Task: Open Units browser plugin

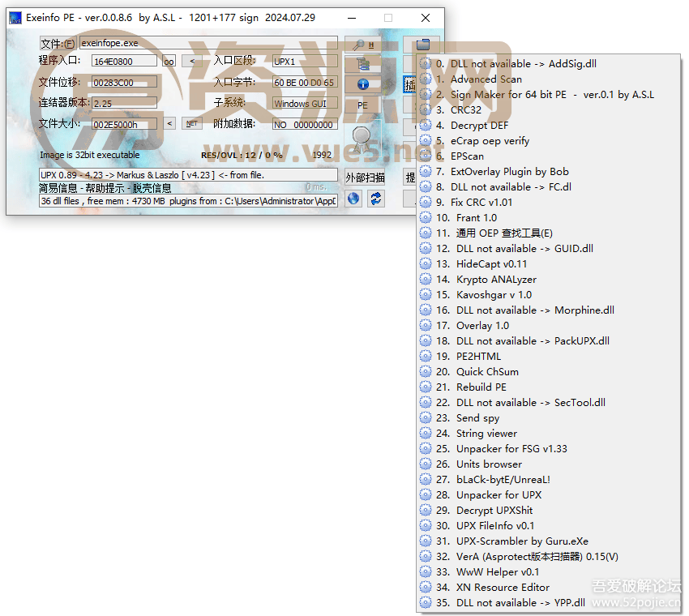Action: pos(548,464)
